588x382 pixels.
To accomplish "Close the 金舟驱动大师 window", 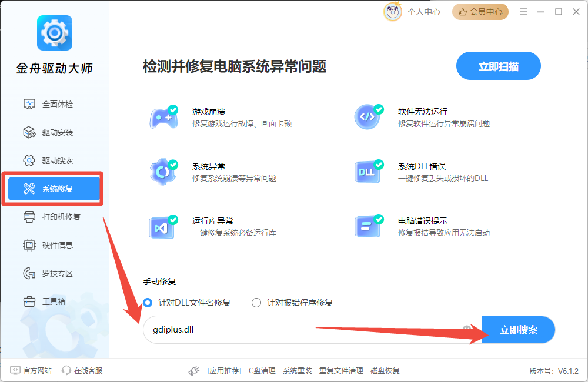I will (576, 12).
